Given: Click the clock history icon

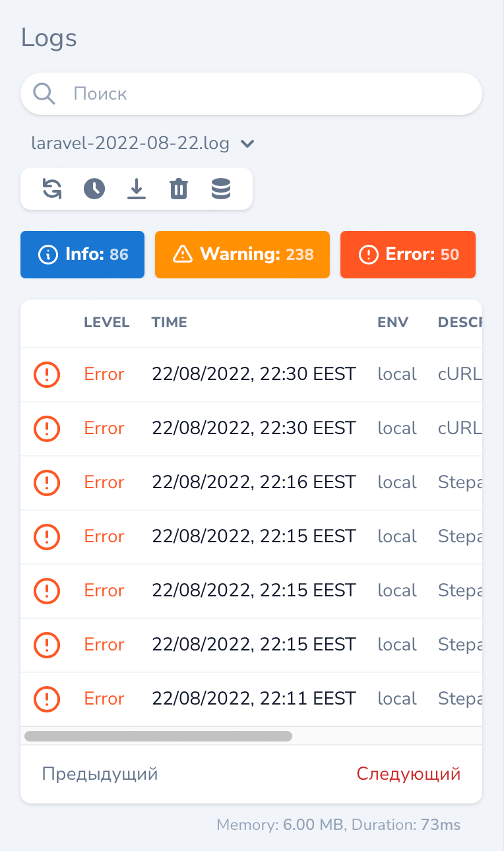Looking at the screenshot, I should point(94,189).
